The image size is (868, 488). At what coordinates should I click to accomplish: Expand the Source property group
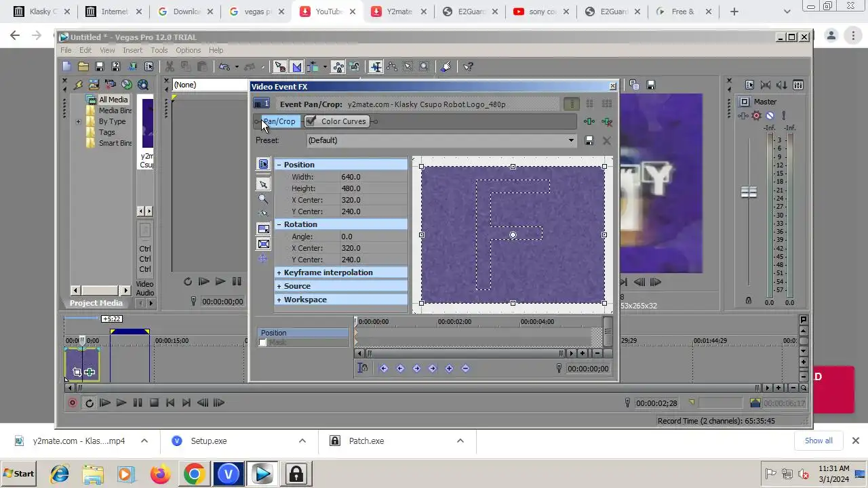[279, 286]
